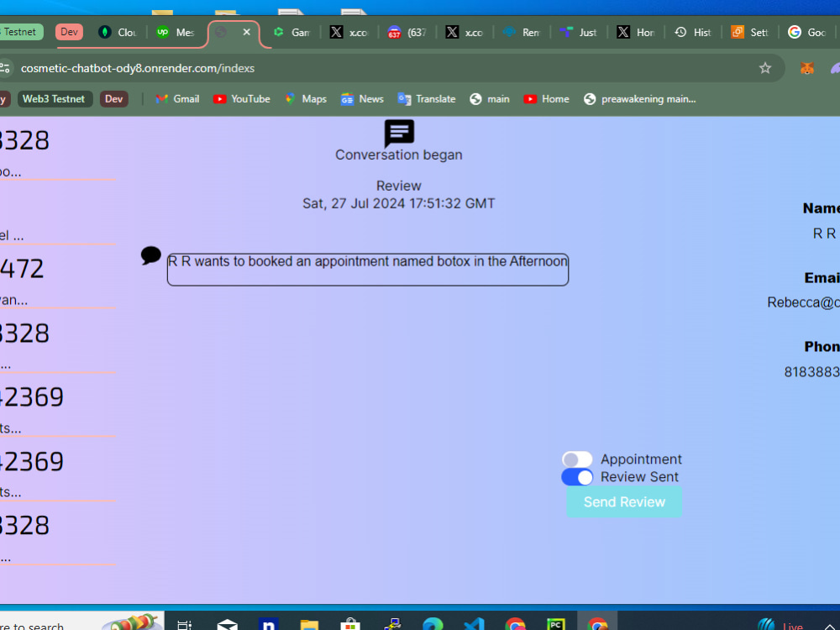The width and height of the screenshot is (840, 630).
Task: Show hidden system tray icons
Action: point(829,626)
